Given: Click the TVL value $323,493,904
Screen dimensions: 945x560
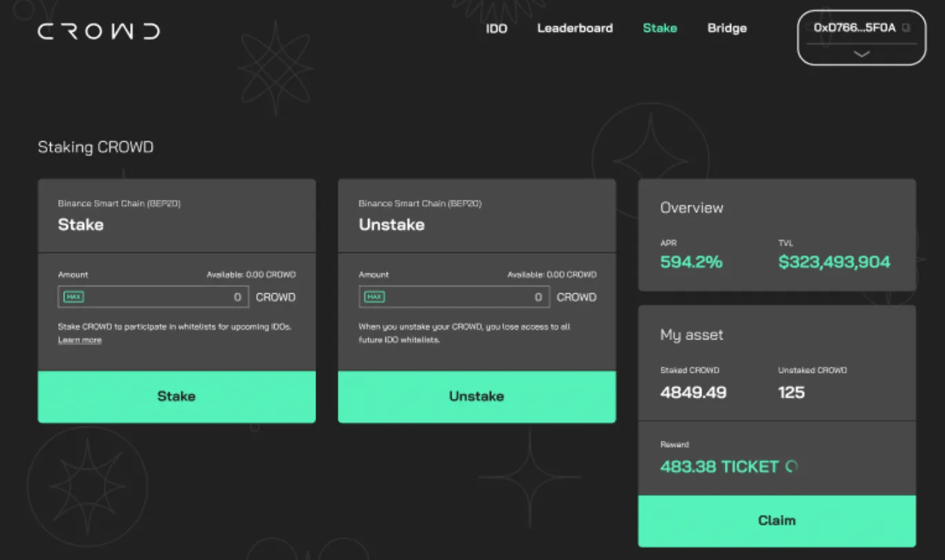Looking at the screenshot, I should click(834, 262).
